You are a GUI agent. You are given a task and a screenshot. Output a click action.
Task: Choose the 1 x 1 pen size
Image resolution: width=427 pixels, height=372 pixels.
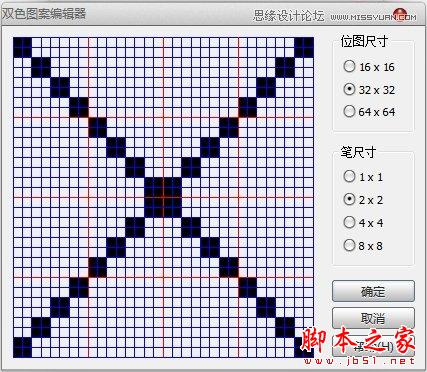[363, 177]
